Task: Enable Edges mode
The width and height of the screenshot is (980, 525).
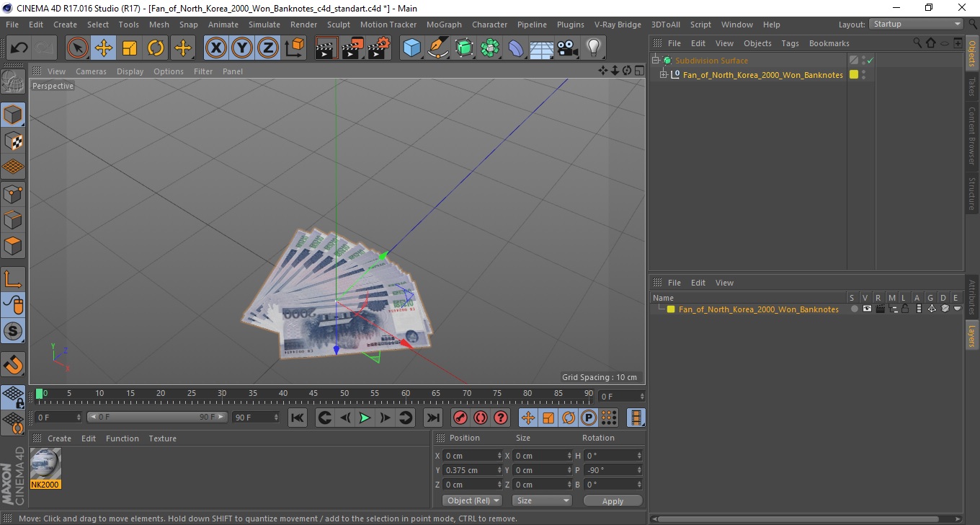Action: [x=13, y=219]
